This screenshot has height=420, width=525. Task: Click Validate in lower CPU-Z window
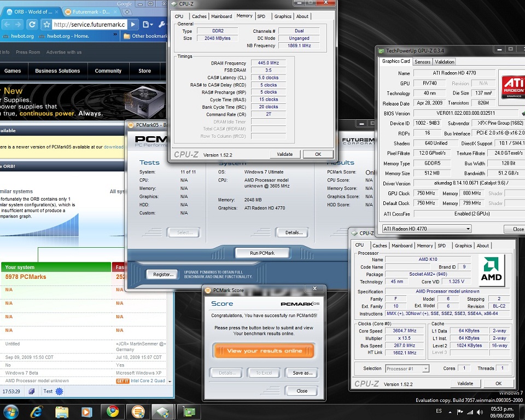[465, 383]
